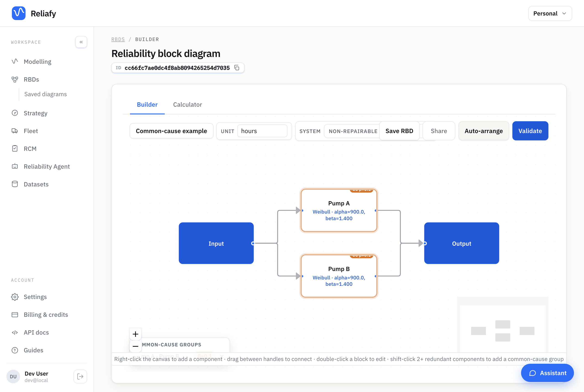This screenshot has width=584, height=392.
Task: Open the Reliability Agent page
Action: point(47,167)
